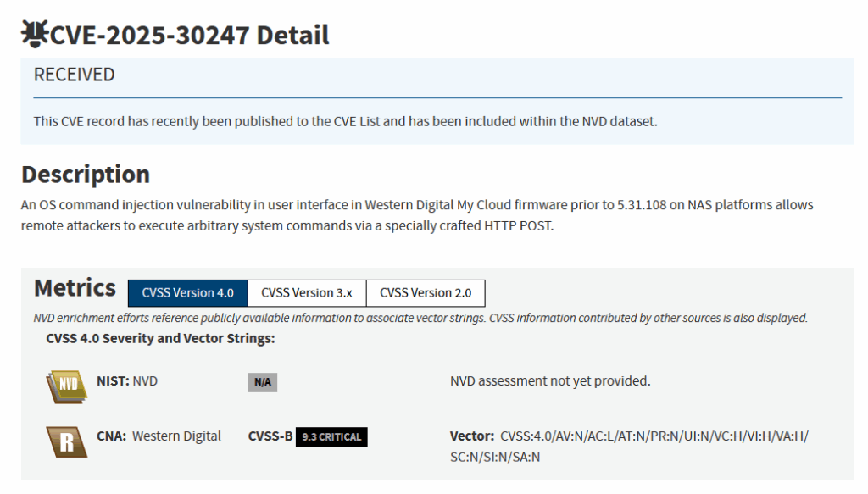Click the 'NIST: NVD' source label
Screen dimensions: 868x494
tap(127, 381)
